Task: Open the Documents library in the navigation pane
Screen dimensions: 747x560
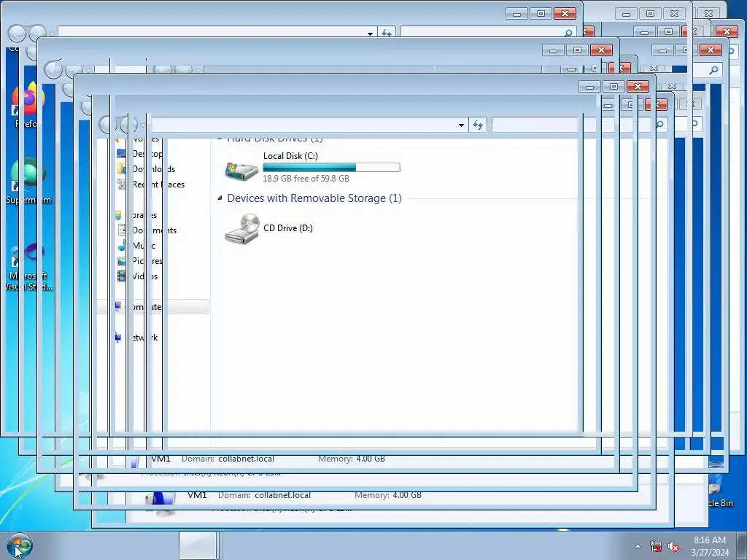Action: coord(147,230)
